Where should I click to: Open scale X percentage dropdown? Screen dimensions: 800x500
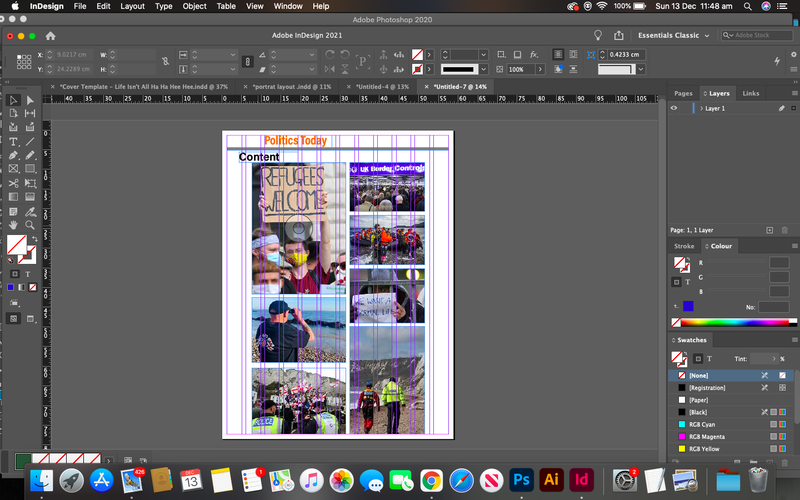[x=233, y=55]
